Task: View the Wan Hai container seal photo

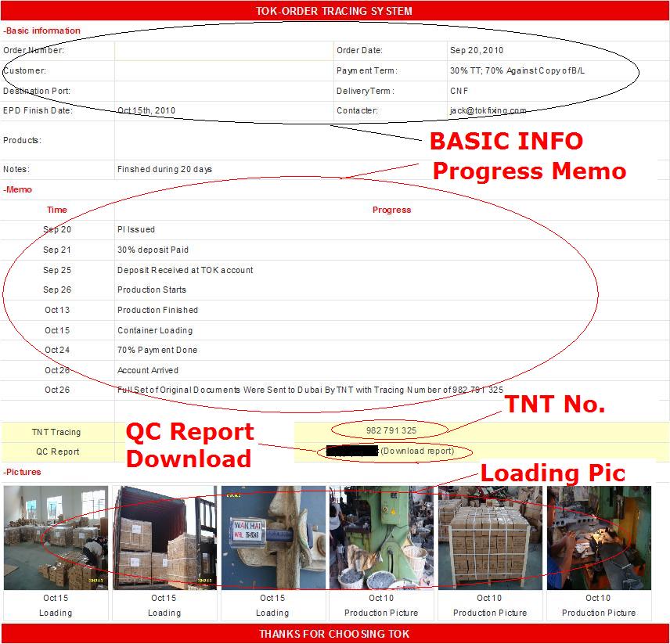Action: point(272,538)
